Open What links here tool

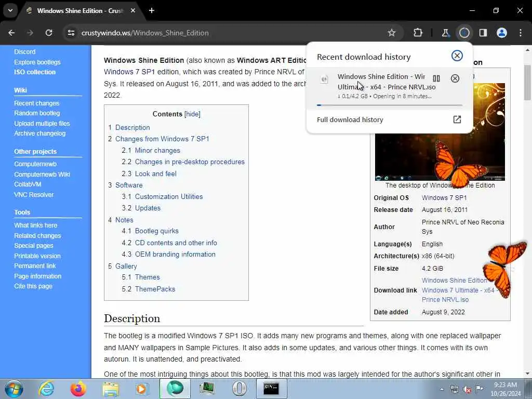click(36, 225)
